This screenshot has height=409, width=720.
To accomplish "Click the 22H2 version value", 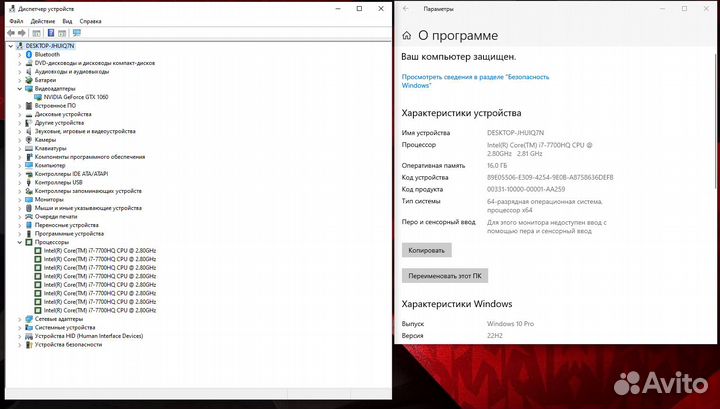I will [495, 336].
